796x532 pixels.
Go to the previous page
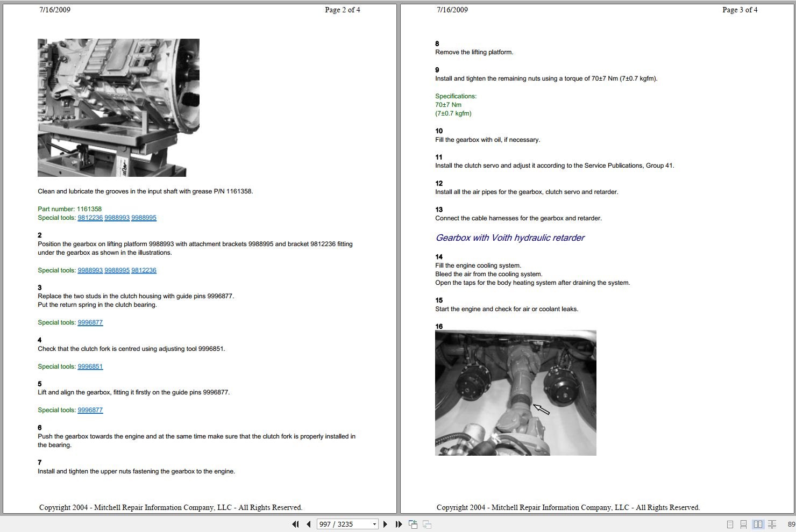pos(309,524)
